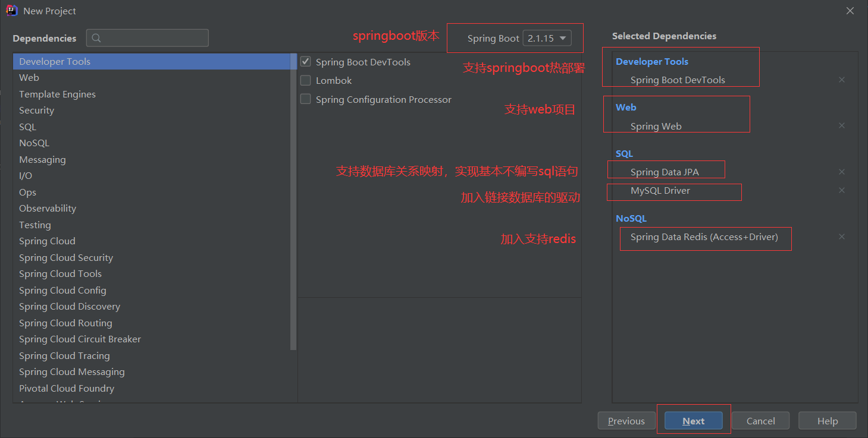Image resolution: width=868 pixels, height=438 pixels.
Task: Go back with the Previous button
Action: coord(626,421)
